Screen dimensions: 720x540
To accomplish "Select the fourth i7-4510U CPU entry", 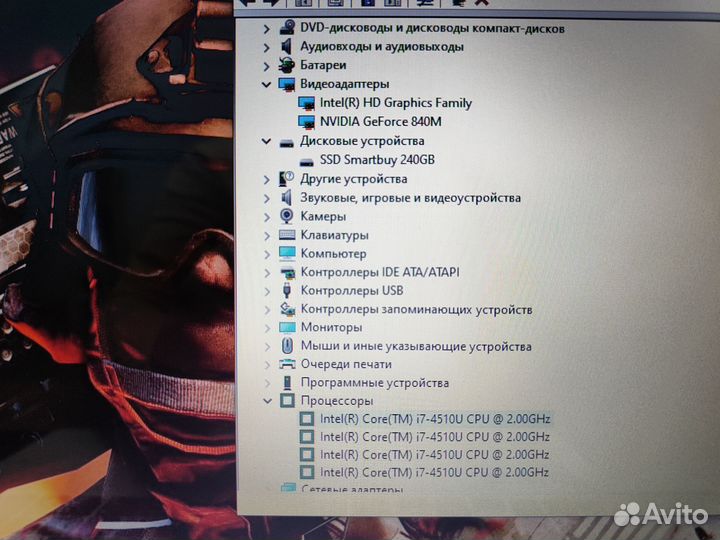I will tap(434, 472).
